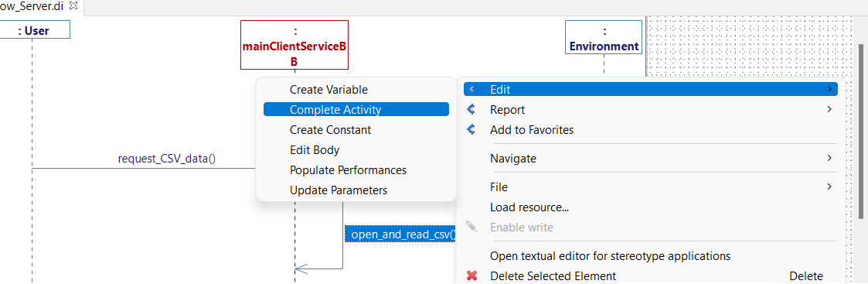Choose Add to Favorites
The image size is (868, 284).
point(651,130)
